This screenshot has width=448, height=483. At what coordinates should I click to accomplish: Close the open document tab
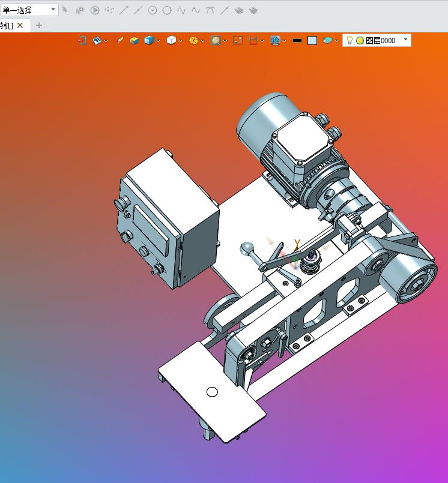pyautogui.click(x=20, y=25)
